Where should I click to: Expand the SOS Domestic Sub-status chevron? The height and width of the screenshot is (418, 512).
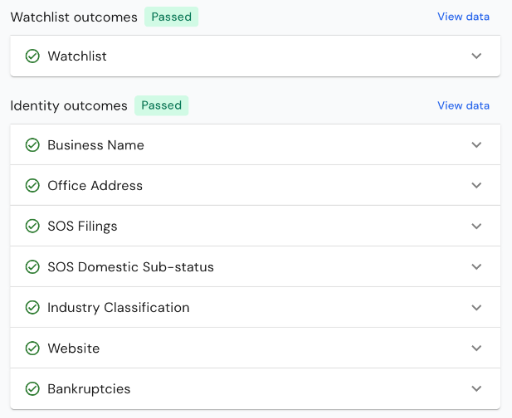[x=476, y=267]
